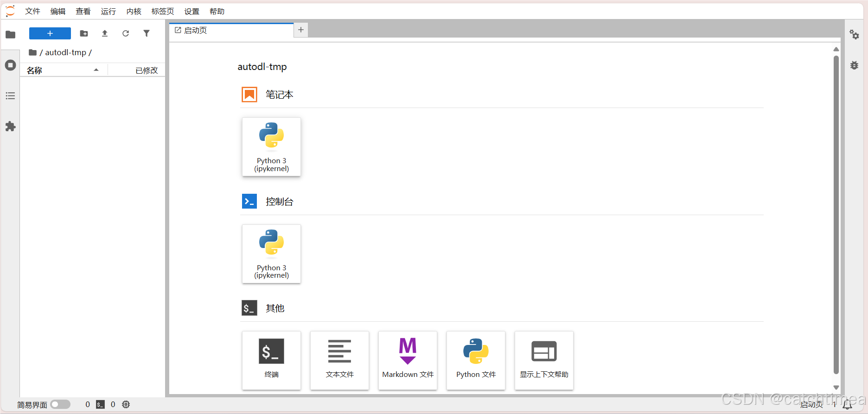Click the autodl-tmp breadcrumb link
This screenshot has width=868, height=414.
(65, 52)
